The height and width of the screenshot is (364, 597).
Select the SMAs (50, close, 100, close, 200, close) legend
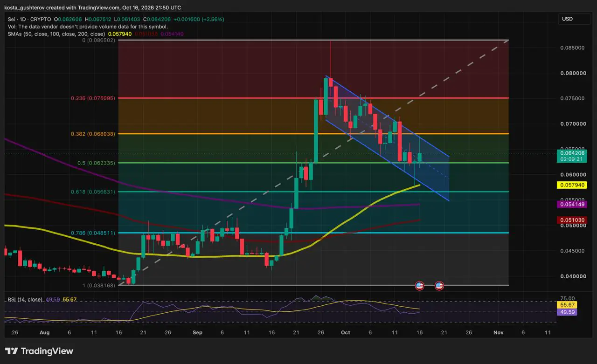(x=56, y=34)
